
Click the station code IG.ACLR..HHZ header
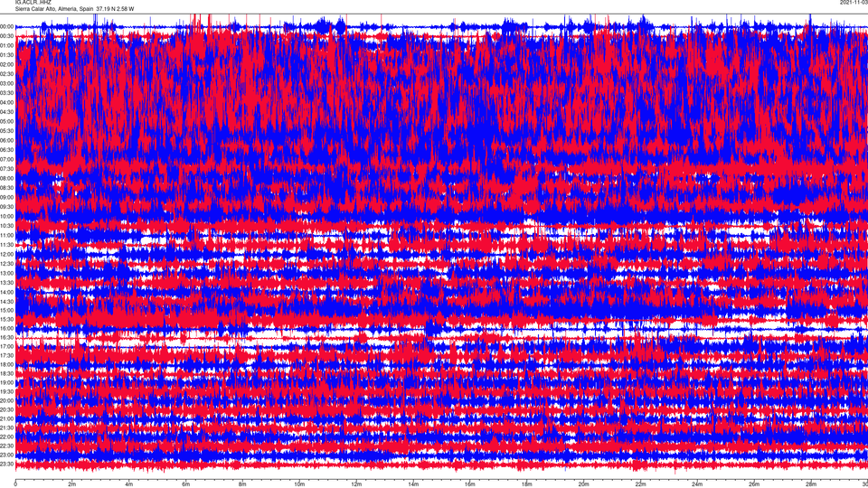33,2
